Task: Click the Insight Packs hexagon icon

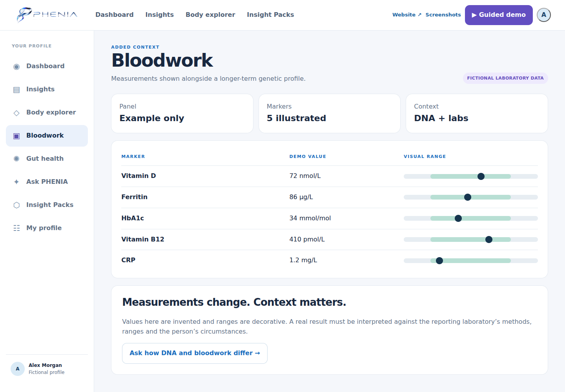Action: [x=16, y=205]
